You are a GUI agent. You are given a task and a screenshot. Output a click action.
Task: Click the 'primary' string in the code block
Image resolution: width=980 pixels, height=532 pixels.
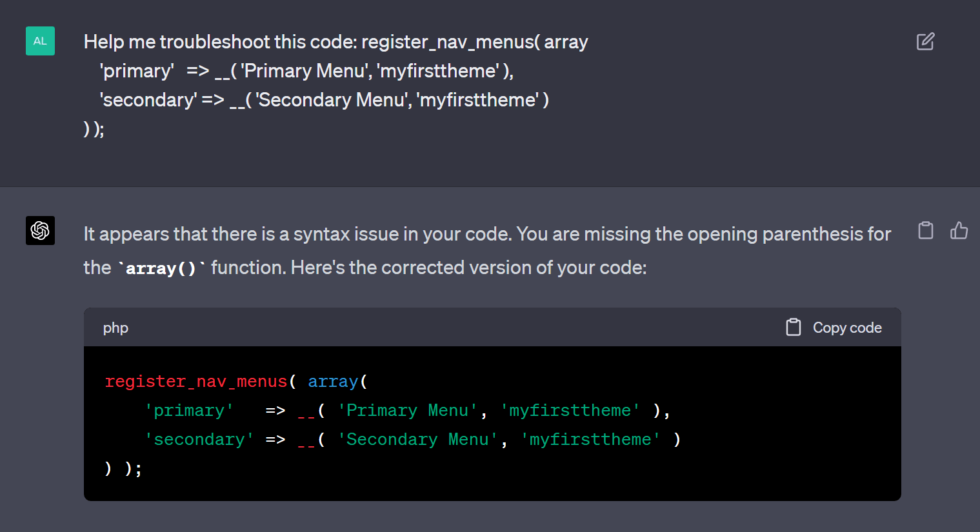(189, 410)
